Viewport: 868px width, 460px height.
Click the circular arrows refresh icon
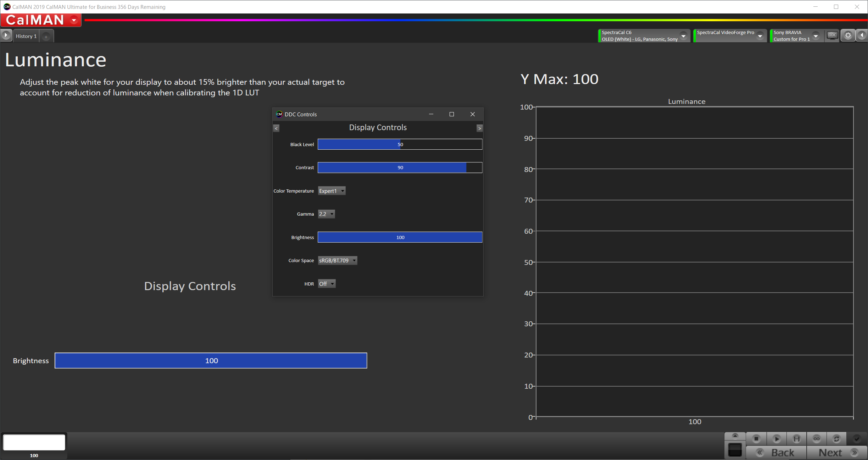click(836, 439)
